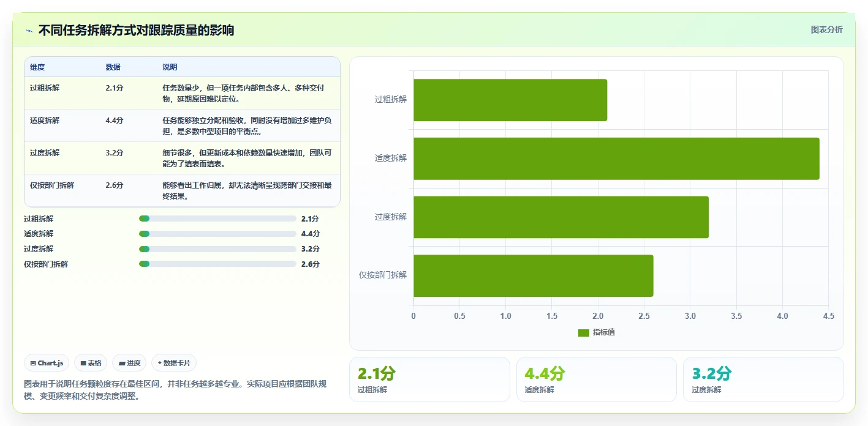Image resolution: width=868 pixels, height=426 pixels.
Task: Click the 2.1分 table cell
Action: 115,88
